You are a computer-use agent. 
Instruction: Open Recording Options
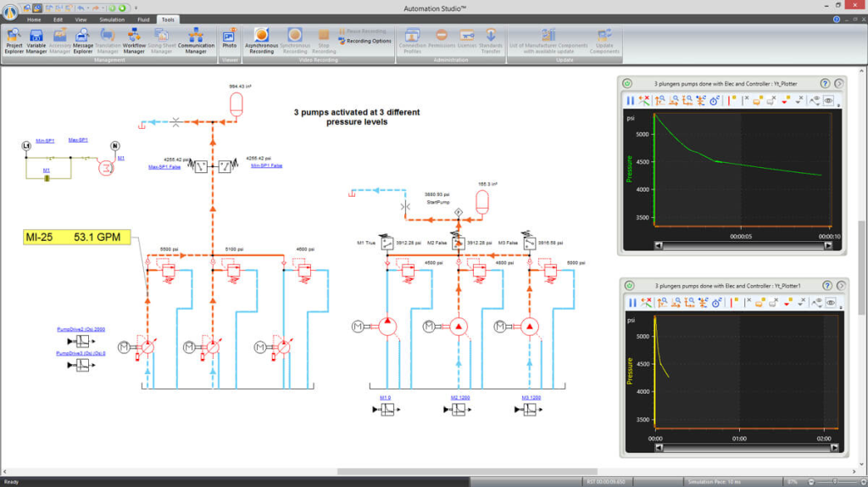click(364, 41)
